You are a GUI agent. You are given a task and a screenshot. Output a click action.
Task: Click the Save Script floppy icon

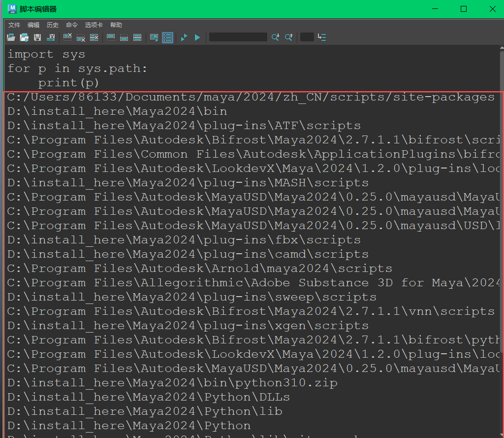click(x=37, y=37)
